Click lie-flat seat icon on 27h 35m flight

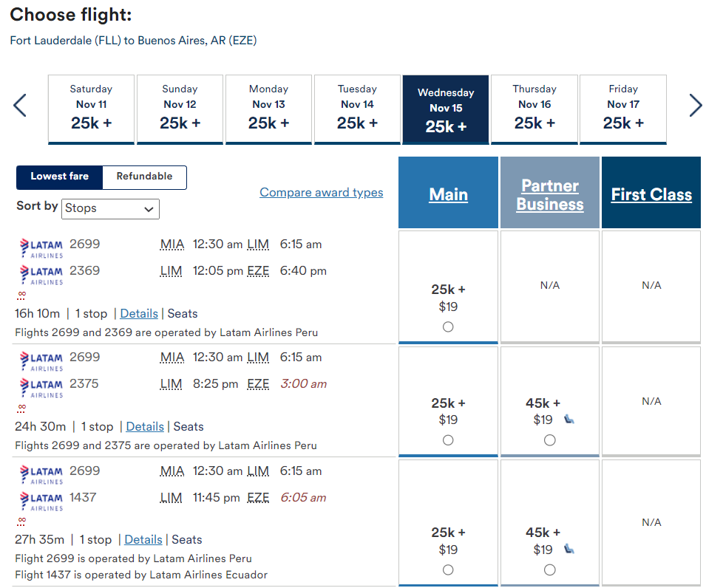click(x=569, y=549)
